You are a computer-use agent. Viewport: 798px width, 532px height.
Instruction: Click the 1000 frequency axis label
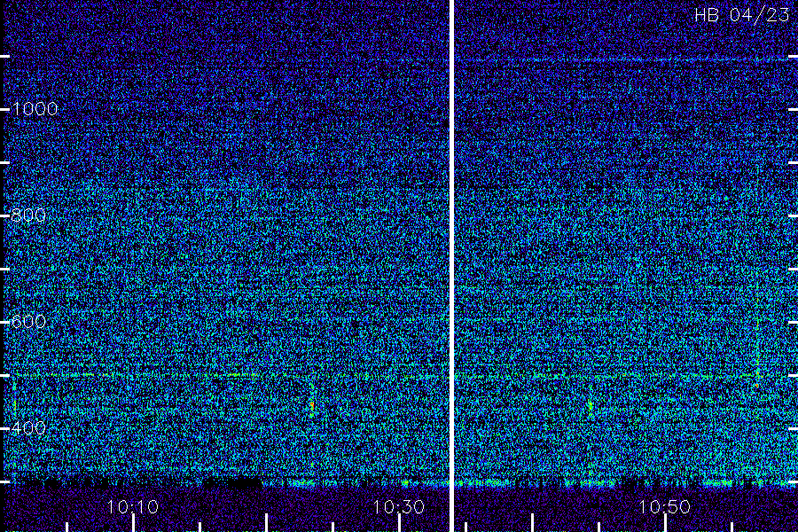pyautogui.click(x=34, y=109)
